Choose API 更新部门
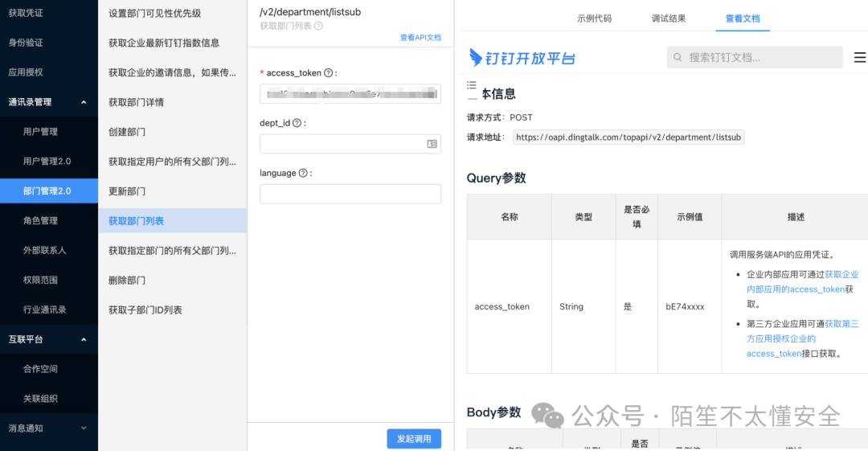 point(172,191)
